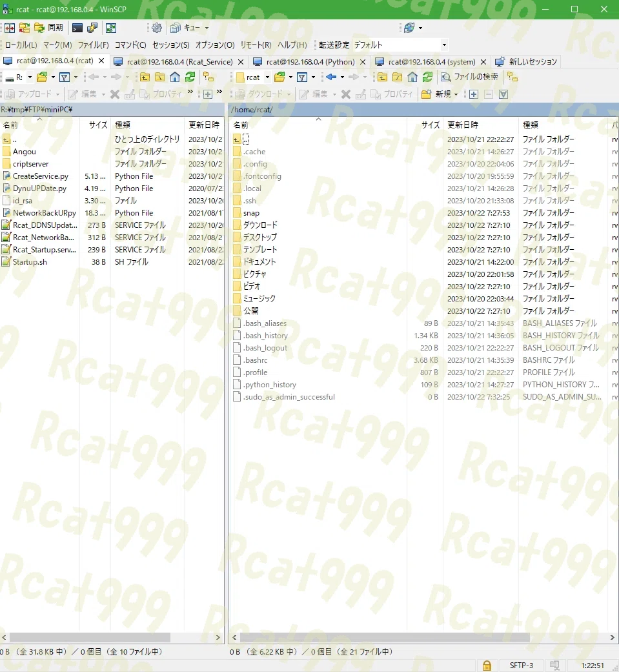This screenshot has height=672, width=619.
Task: Open the ファイル(F) menu
Action: (93, 45)
